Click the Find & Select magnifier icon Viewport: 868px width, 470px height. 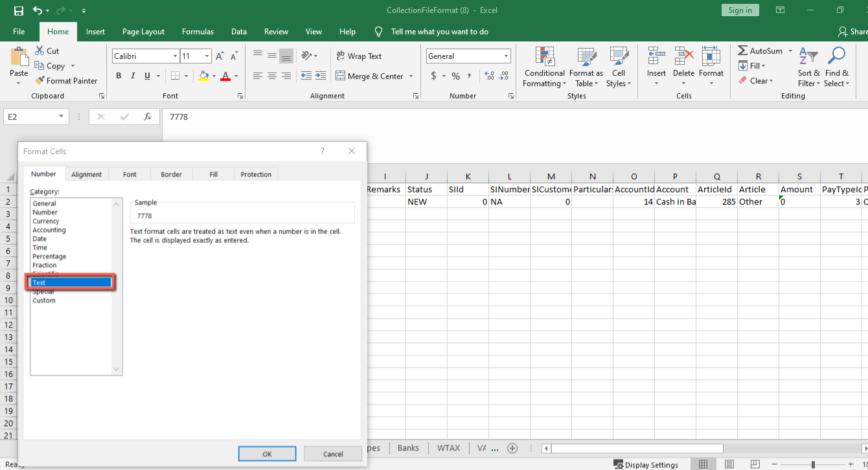pos(836,56)
